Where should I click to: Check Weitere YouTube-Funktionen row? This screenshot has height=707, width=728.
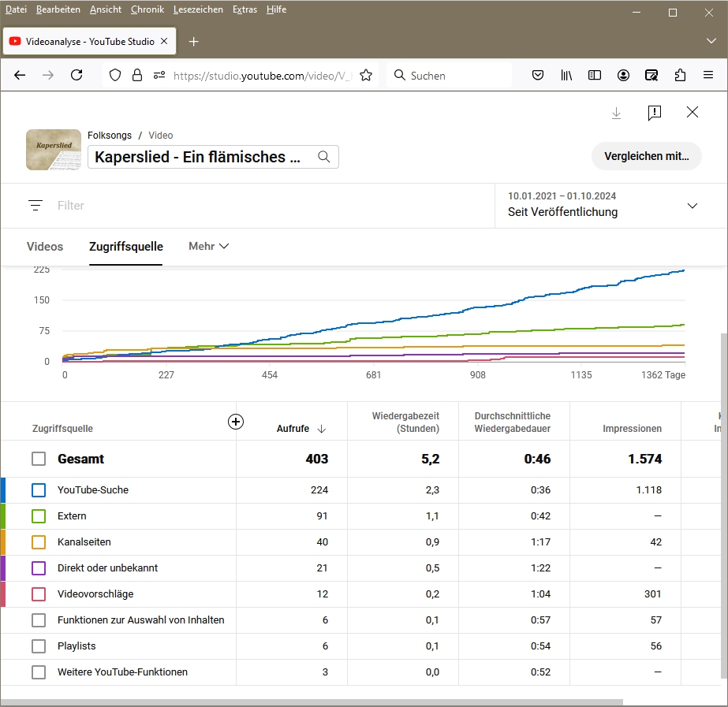pyautogui.click(x=39, y=672)
